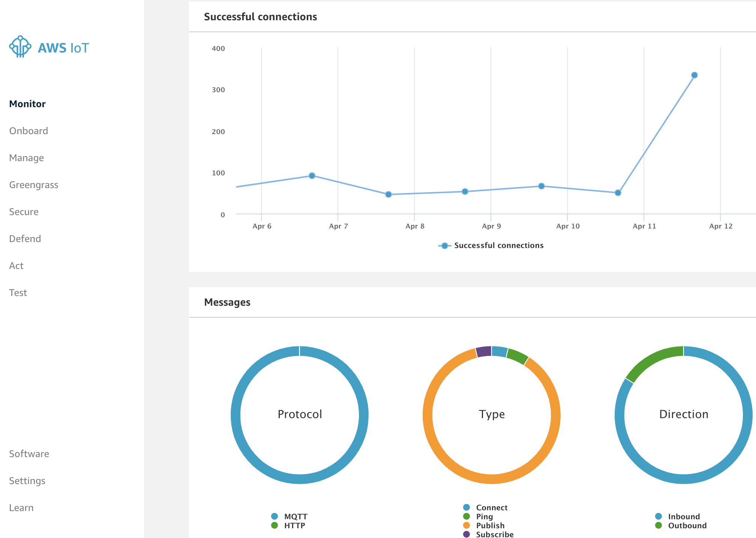Click the blue Connect segment in Type donut
Viewport: 756px width, 538px height.
(x=499, y=351)
